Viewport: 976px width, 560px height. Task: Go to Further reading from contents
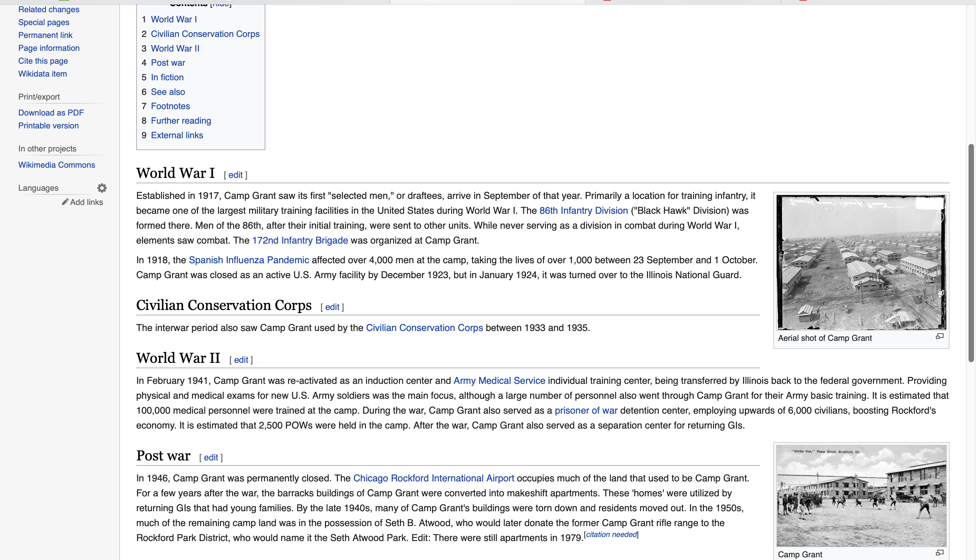181,121
